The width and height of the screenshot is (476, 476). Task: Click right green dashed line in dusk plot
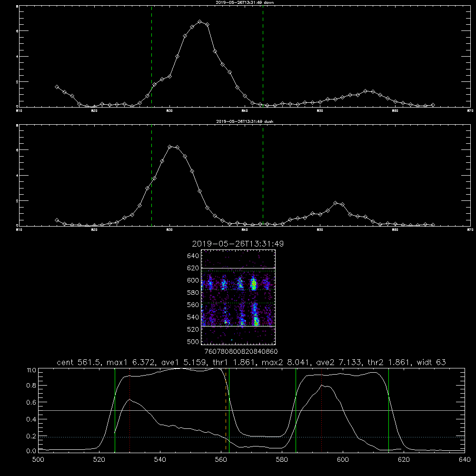click(263, 175)
